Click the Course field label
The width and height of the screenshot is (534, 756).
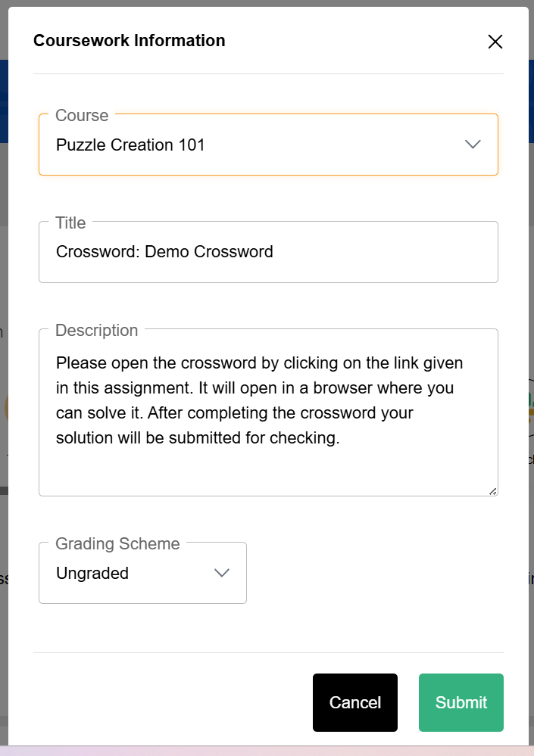[82, 115]
